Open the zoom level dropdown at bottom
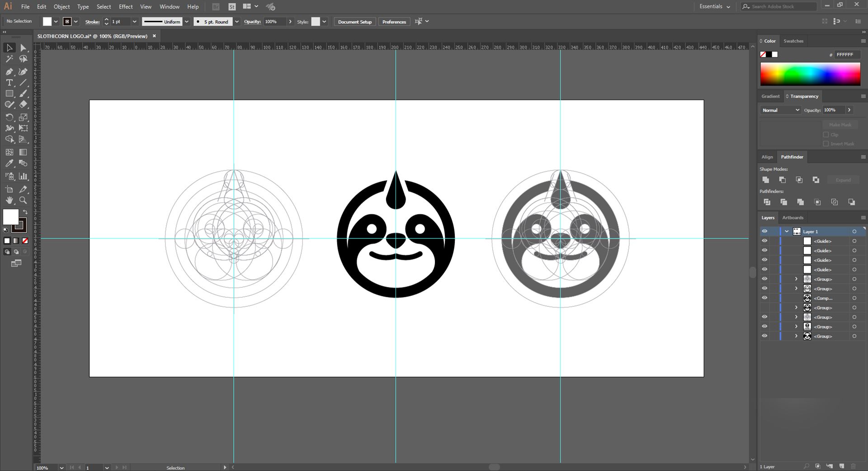 [x=61, y=467]
